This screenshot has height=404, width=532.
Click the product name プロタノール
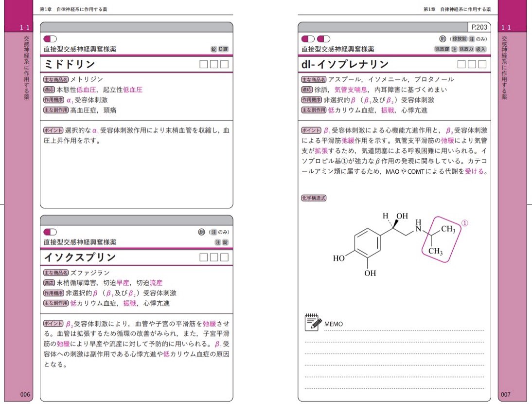click(434, 79)
